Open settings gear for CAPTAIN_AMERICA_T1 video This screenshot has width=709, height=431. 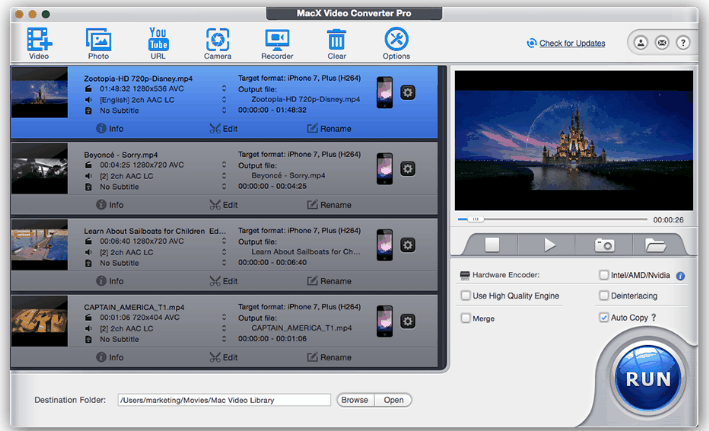tap(407, 321)
